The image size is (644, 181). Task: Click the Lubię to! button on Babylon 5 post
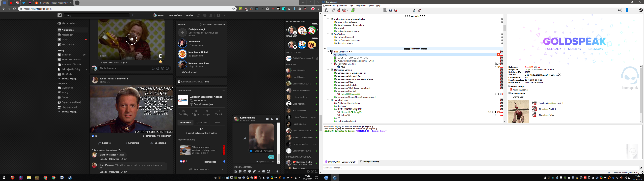pyautogui.click(x=105, y=143)
